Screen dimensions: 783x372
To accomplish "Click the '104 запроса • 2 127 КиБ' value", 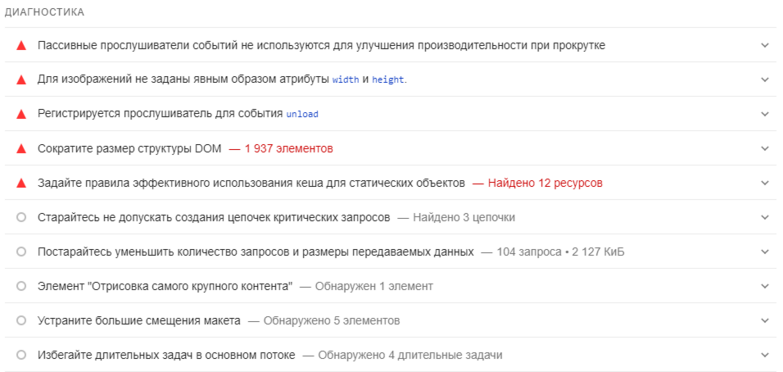I will pyautogui.click(x=560, y=252).
